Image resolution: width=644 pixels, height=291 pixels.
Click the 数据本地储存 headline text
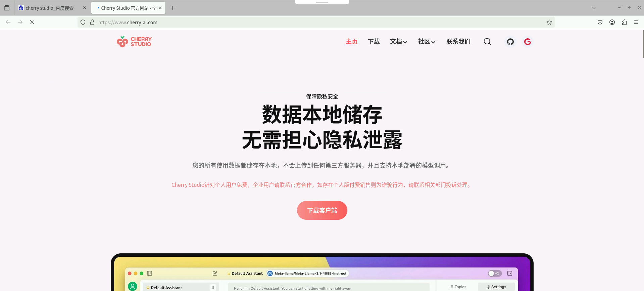(x=322, y=115)
